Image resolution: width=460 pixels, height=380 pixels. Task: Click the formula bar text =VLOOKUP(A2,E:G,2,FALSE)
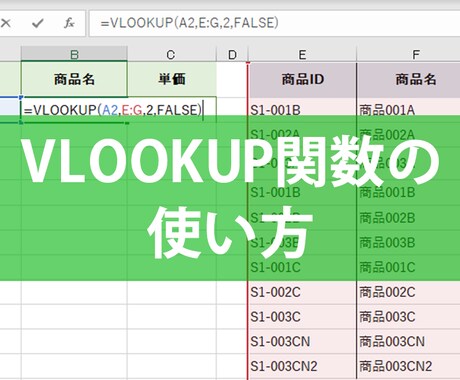pos(189,23)
